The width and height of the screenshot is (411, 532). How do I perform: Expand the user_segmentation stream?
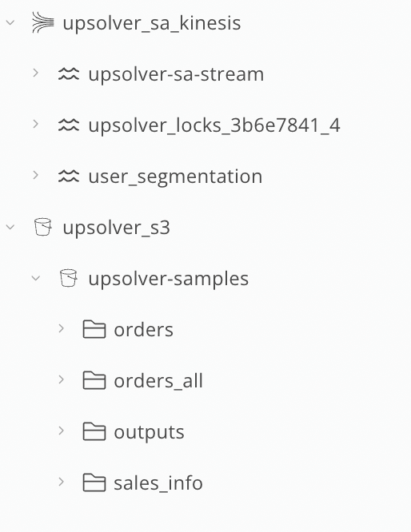36,176
